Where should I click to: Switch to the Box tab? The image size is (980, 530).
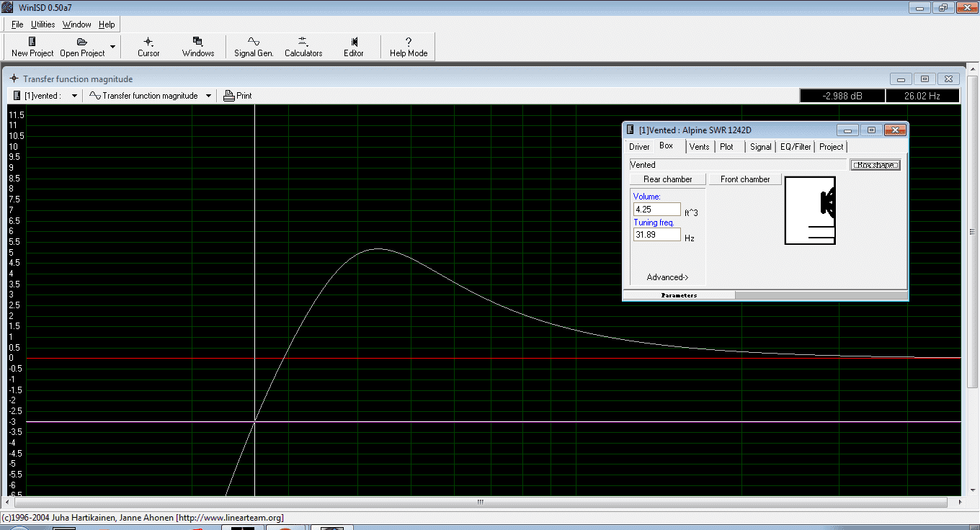click(667, 146)
